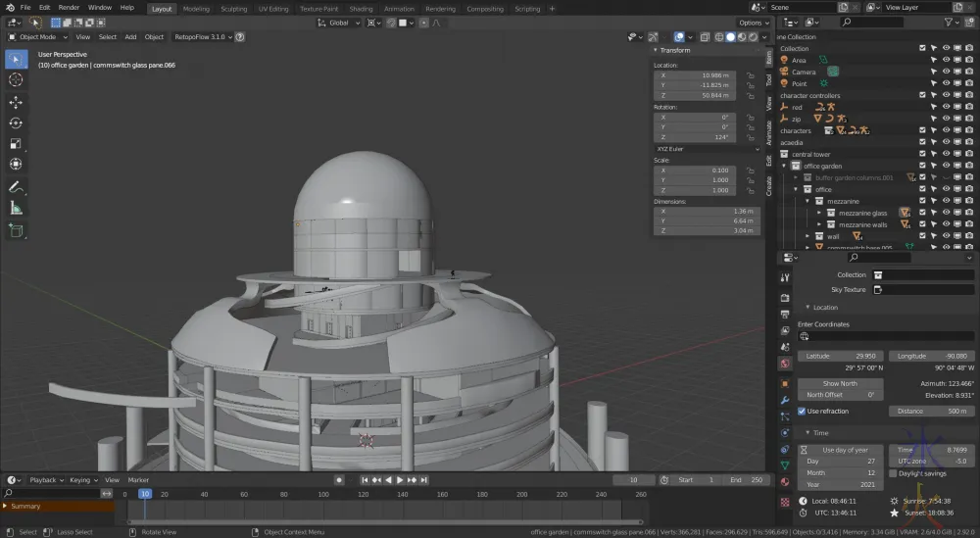Switch to wireframe viewport shading
Viewport: 980px width, 538px height.
[x=719, y=37]
